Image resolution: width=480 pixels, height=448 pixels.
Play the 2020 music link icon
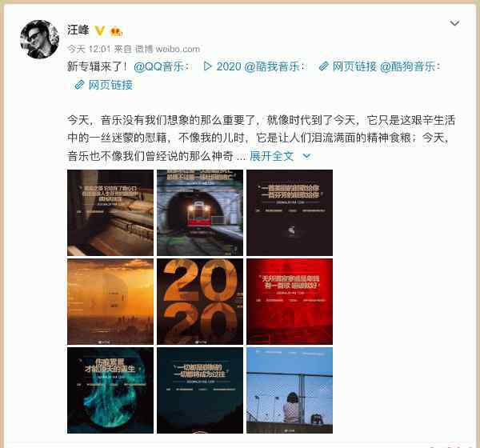(x=207, y=66)
